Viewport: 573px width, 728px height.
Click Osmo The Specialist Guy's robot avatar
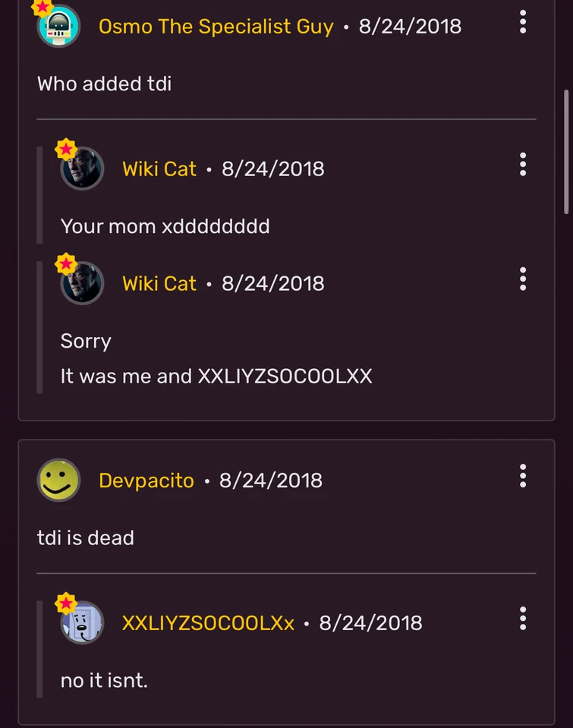(x=57, y=25)
